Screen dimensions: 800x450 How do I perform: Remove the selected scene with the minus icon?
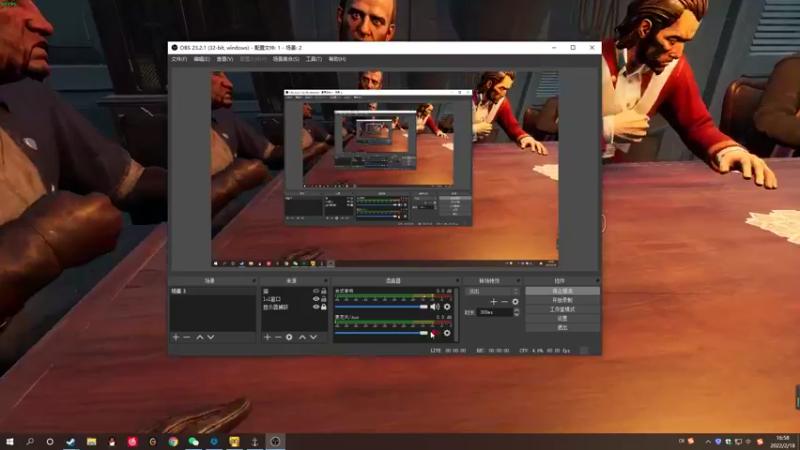(x=187, y=337)
